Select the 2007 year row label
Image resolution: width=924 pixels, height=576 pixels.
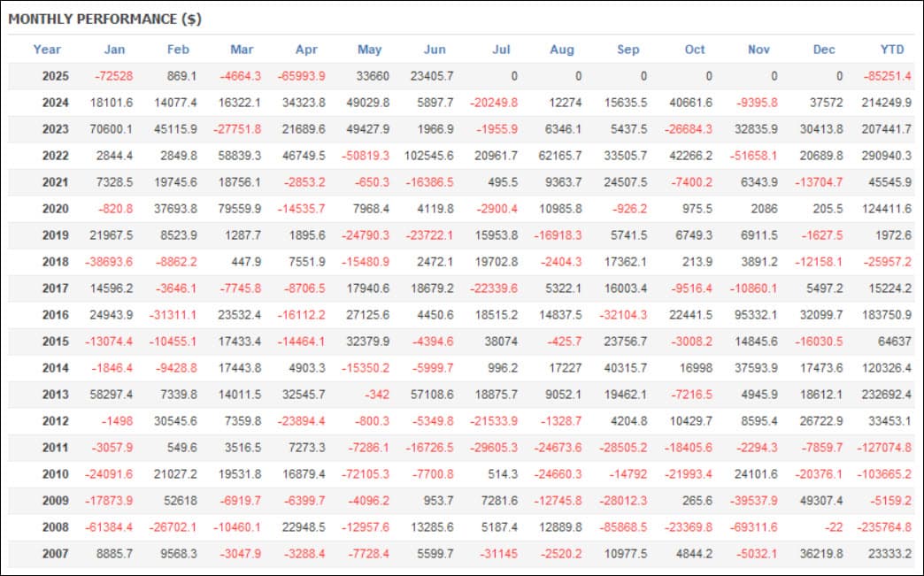pyautogui.click(x=56, y=553)
